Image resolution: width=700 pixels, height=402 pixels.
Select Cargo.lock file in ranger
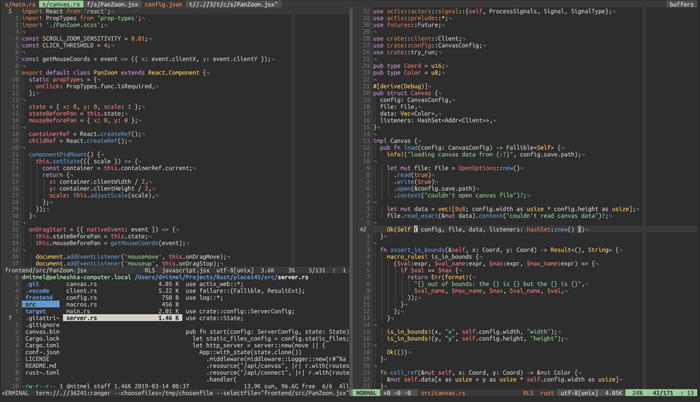tap(41, 339)
